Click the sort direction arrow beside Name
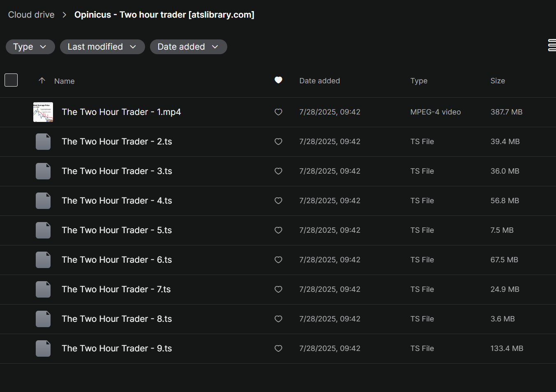The height and width of the screenshot is (392, 556). point(42,80)
